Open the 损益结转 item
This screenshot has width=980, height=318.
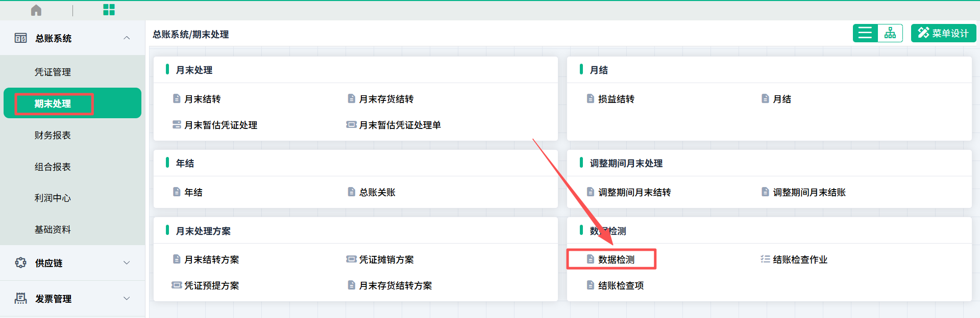616,99
